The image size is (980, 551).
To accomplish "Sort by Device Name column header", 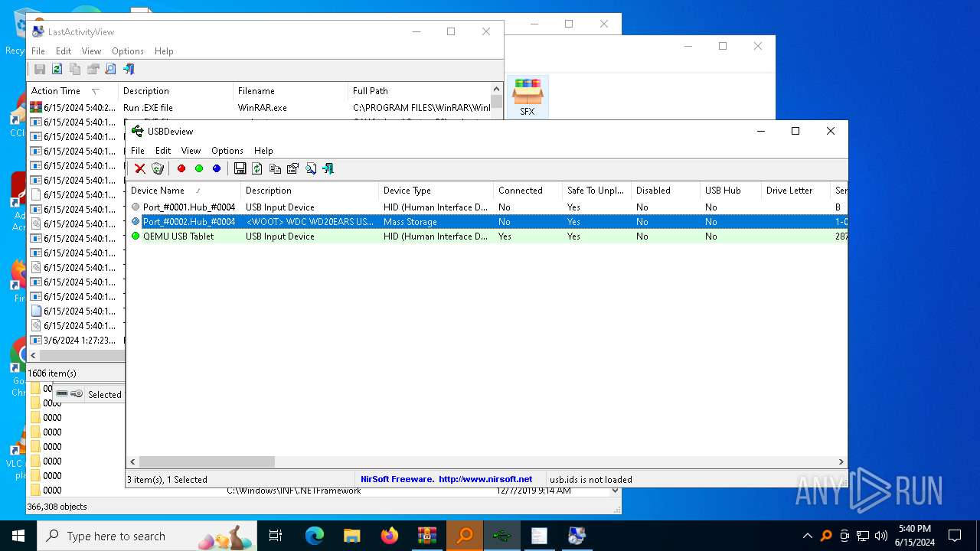I will coord(184,191).
